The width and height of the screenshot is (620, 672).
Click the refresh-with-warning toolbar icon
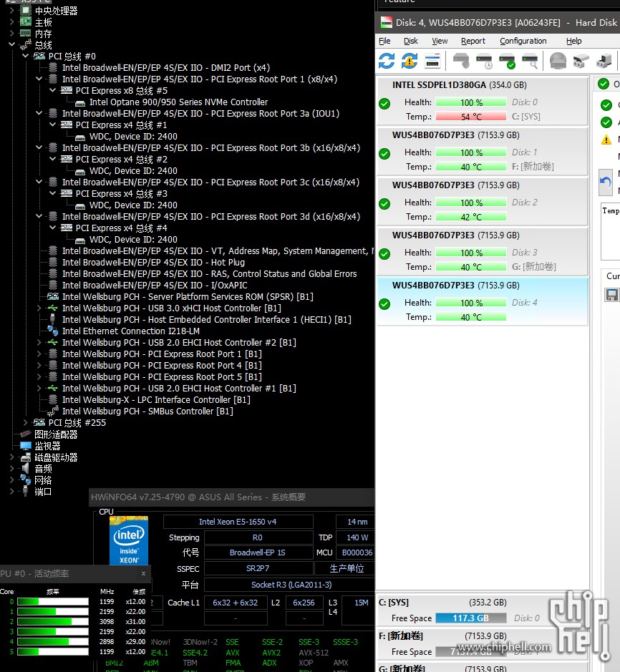tap(410, 61)
